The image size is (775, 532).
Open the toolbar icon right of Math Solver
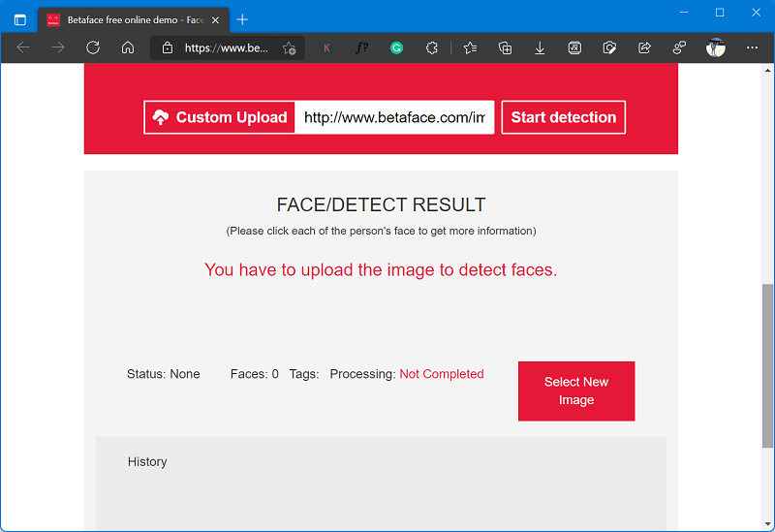[x=609, y=47]
